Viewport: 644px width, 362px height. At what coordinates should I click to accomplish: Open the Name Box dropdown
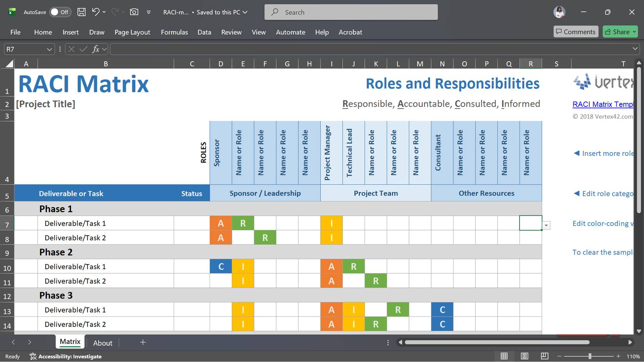click(x=49, y=49)
